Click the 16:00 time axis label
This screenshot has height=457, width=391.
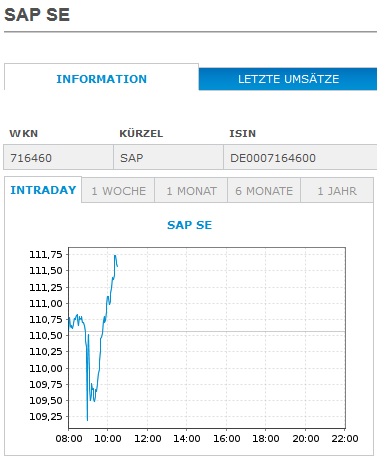tap(227, 438)
